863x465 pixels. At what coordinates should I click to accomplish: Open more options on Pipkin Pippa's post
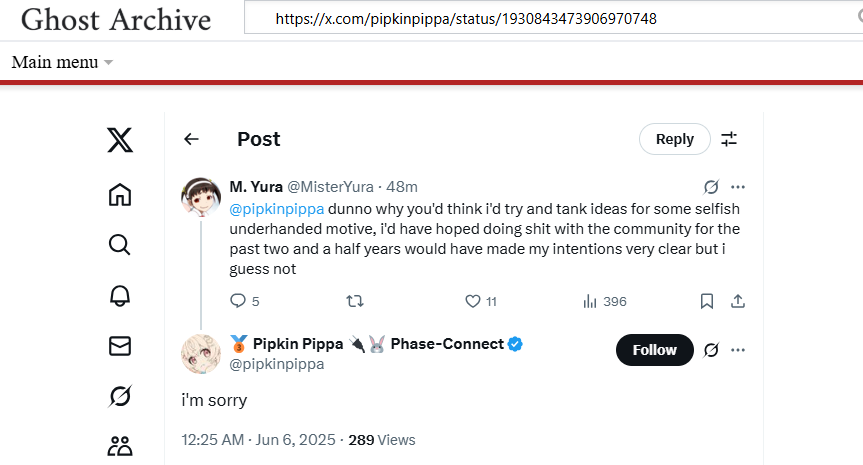(x=738, y=350)
